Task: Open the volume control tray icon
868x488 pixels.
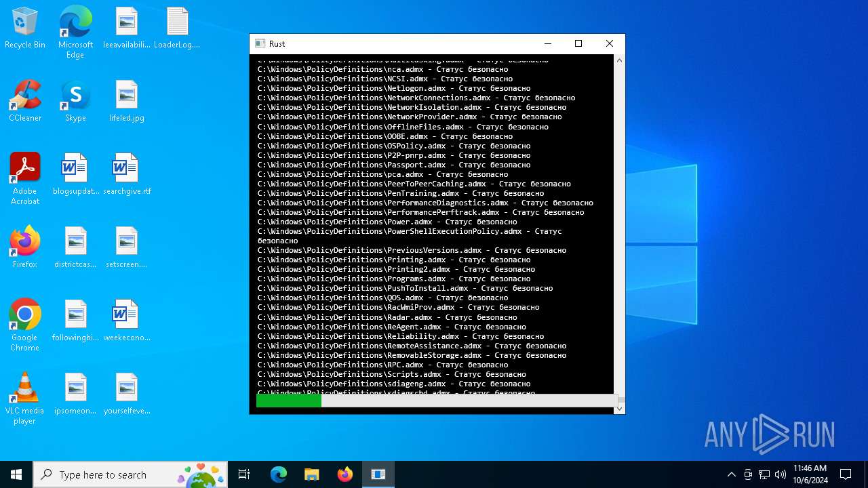Action: click(781, 474)
